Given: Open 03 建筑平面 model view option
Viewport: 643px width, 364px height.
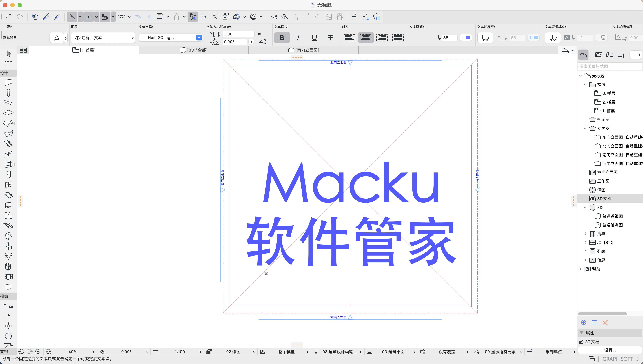Looking at the screenshot, I should pos(391,352).
